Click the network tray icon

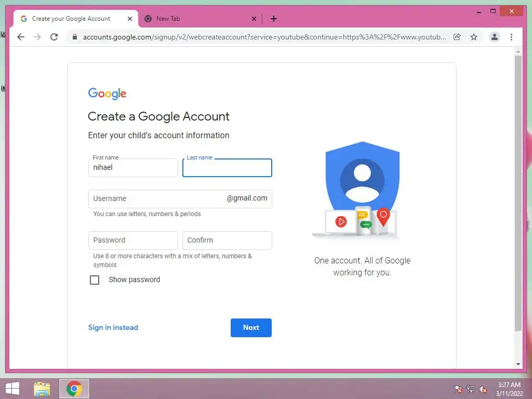471,389
